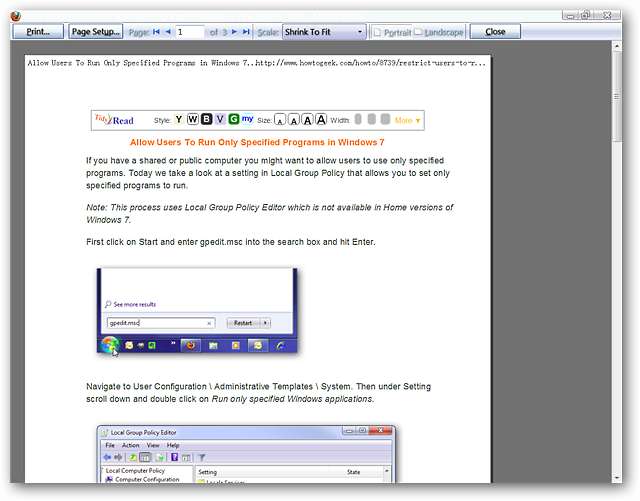Select Local Computer Policy tree node
The image size is (640, 501).
(x=135, y=471)
